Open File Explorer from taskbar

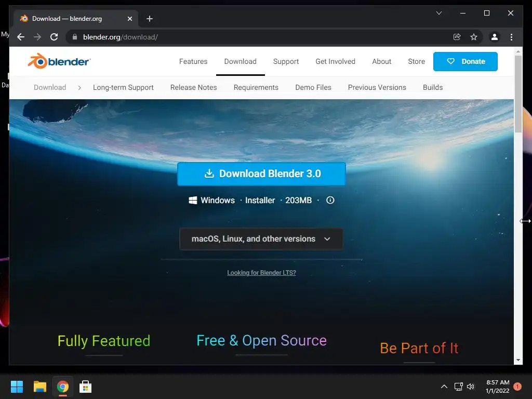pos(39,387)
